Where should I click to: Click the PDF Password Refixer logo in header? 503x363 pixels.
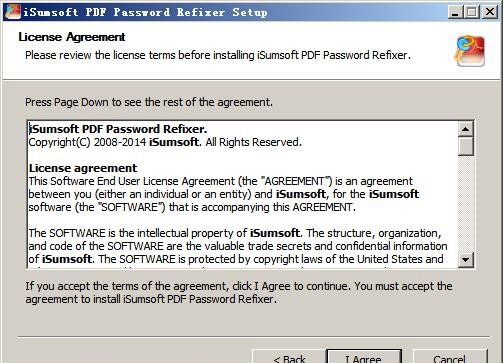[x=470, y=51]
